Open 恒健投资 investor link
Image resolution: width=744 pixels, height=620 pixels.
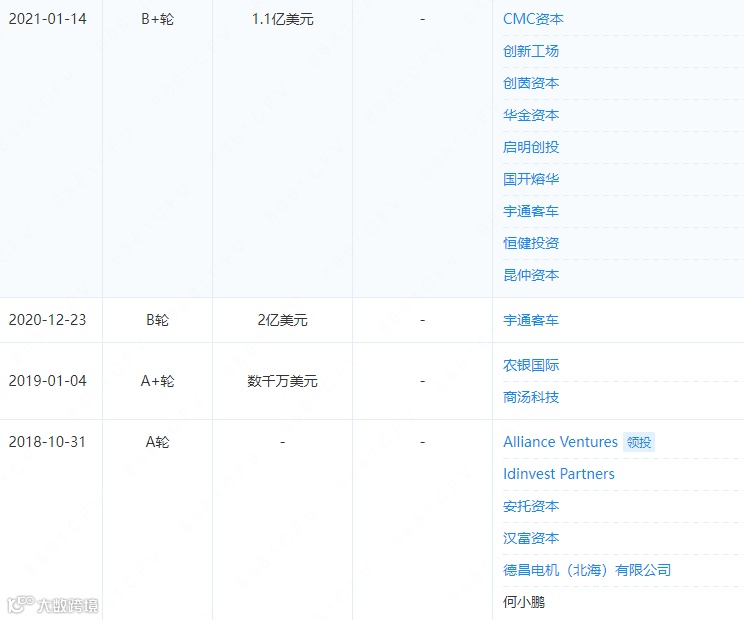click(x=530, y=243)
